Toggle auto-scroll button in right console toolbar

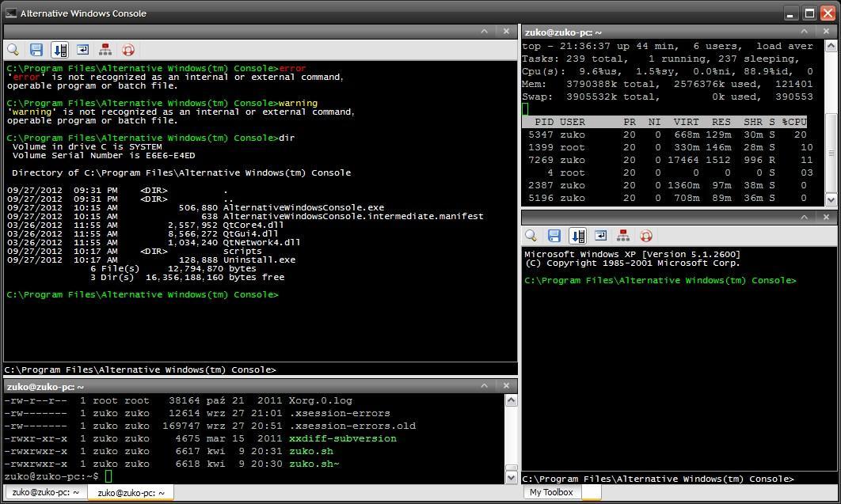pyautogui.click(x=577, y=236)
